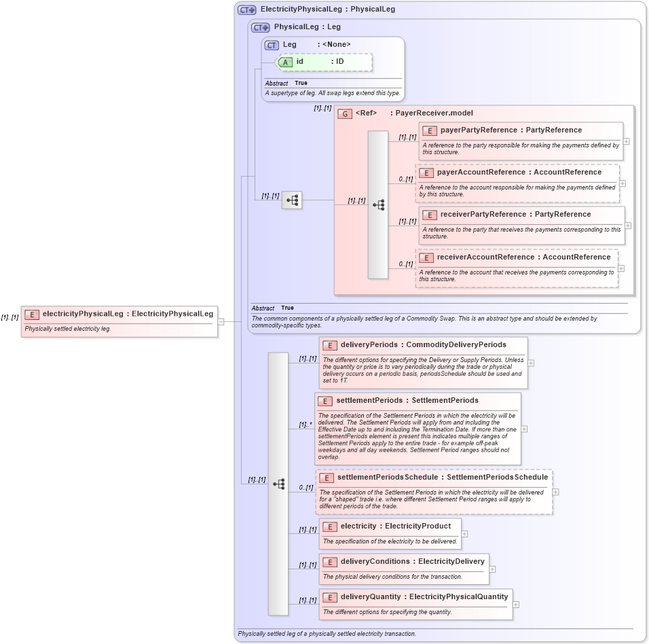
Task: Expand the deliveryPeriods element
Action: (x=531, y=363)
